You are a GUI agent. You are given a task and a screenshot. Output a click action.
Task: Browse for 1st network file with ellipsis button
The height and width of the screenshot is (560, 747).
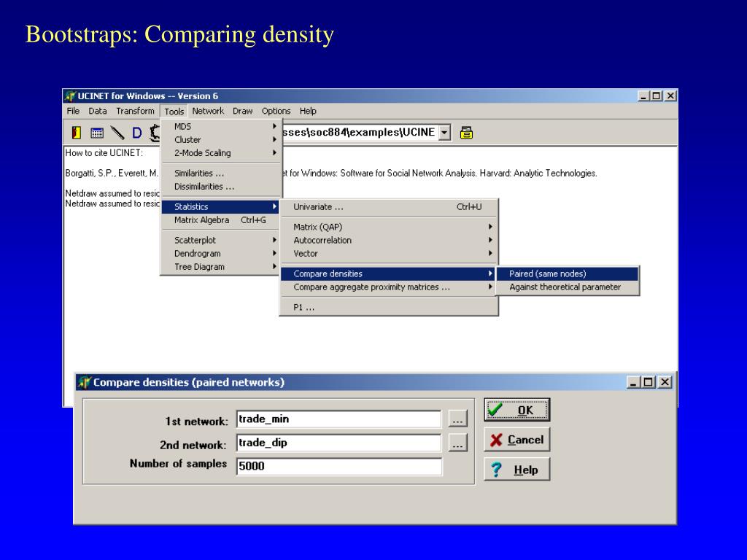(457, 419)
